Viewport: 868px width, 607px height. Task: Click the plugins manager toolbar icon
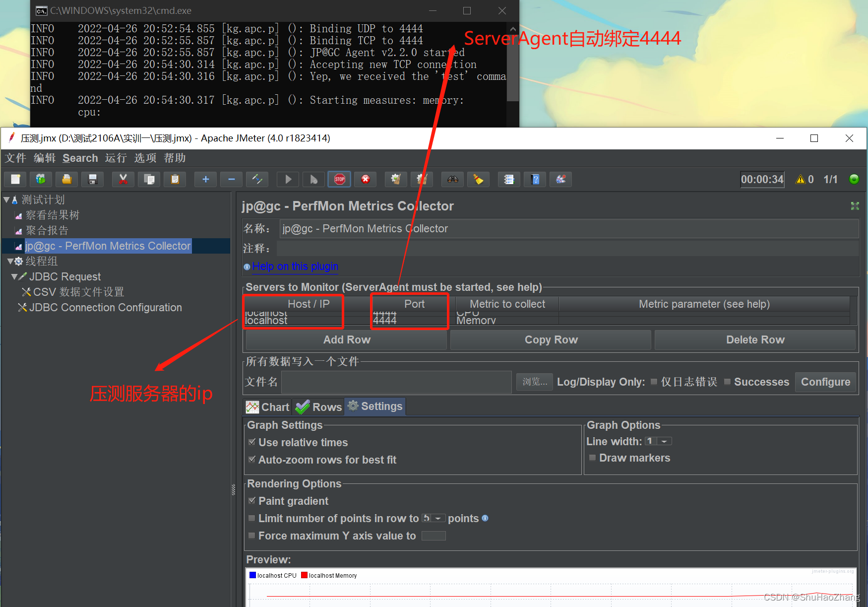click(560, 179)
